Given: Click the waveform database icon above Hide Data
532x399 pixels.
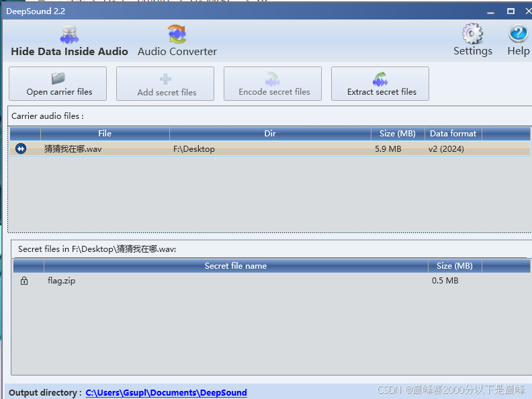Looking at the screenshot, I should pyautogui.click(x=69, y=35).
